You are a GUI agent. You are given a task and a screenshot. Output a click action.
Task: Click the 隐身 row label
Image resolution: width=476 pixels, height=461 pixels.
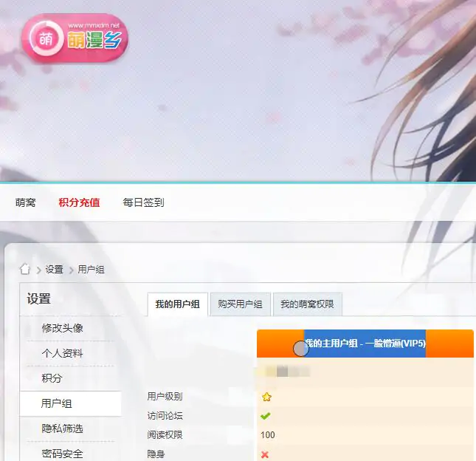pyautogui.click(x=156, y=454)
